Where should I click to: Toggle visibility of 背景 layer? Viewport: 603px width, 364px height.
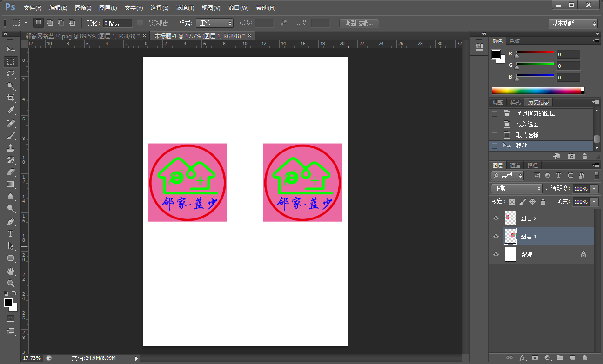[x=496, y=254]
